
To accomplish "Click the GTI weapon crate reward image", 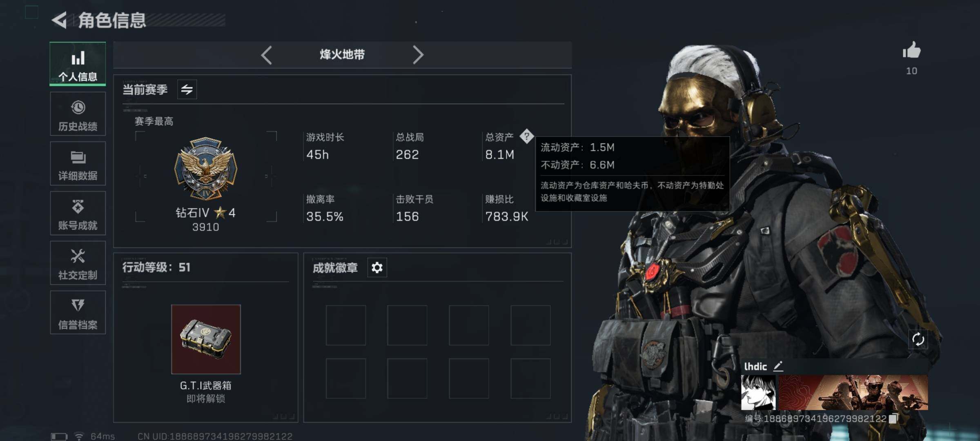I will point(206,339).
